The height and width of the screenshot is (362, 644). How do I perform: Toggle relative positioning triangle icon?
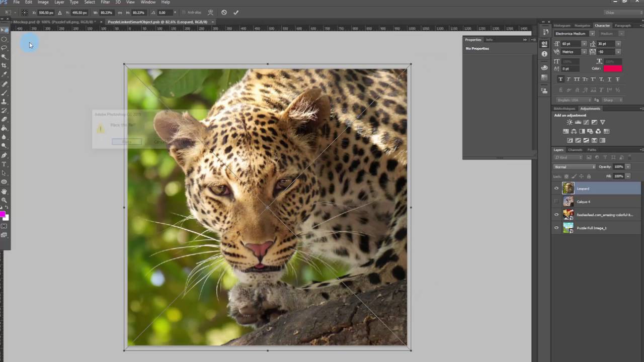point(60,13)
